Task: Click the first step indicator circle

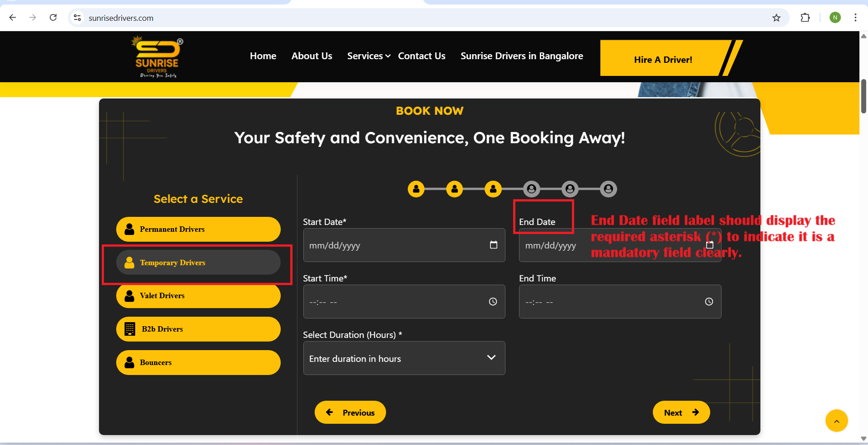Action: point(416,189)
